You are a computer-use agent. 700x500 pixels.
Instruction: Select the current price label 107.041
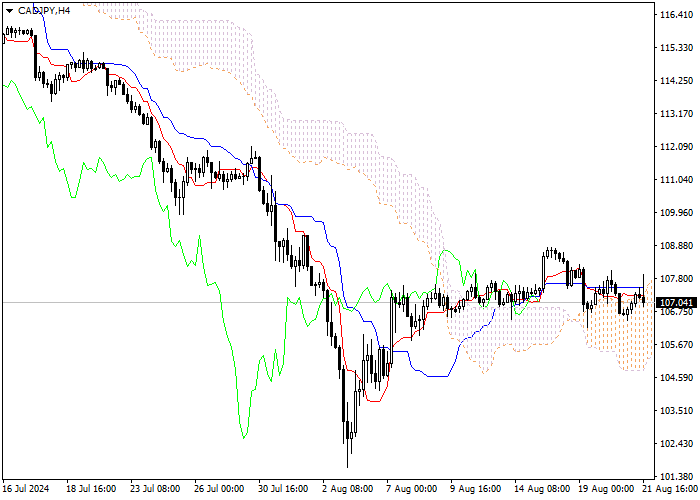point(677,303)
